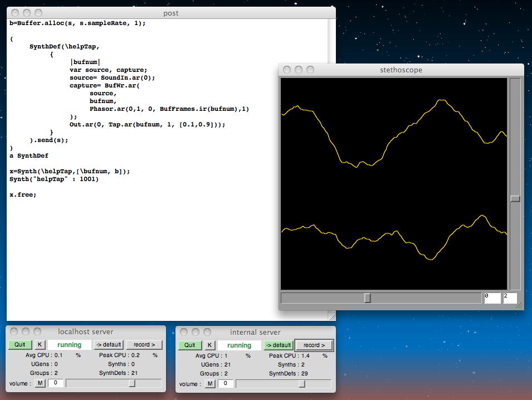Click the stethoscope window resize grip

[x=519, y=306]
